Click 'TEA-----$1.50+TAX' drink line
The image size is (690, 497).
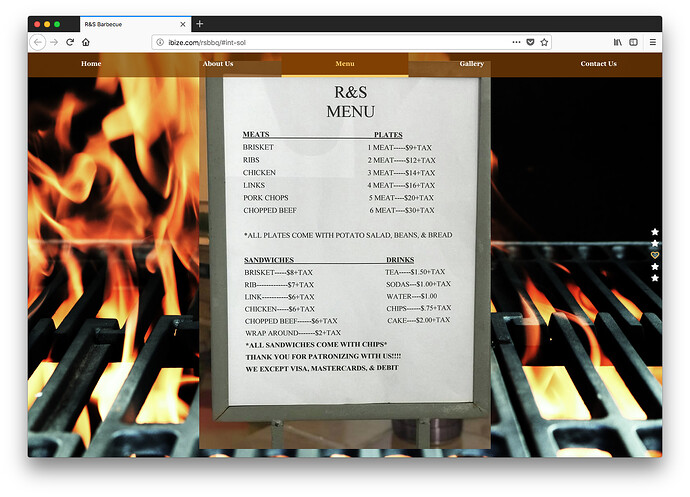415,272
